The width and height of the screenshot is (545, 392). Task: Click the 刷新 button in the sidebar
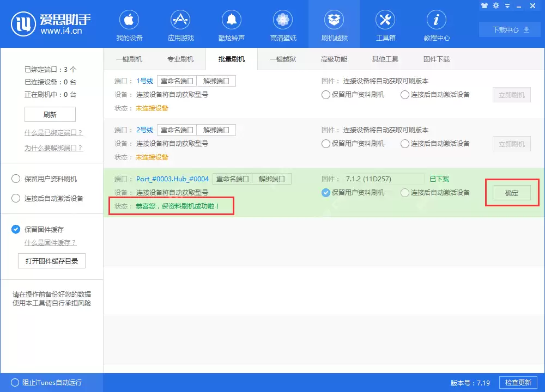[x=50, y=114]
